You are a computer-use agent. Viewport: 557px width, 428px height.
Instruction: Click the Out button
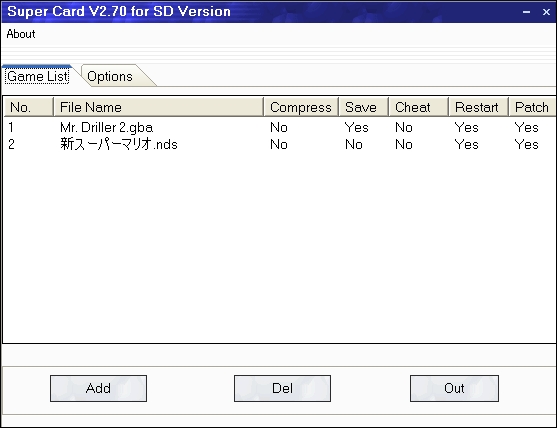coord(454,388)
